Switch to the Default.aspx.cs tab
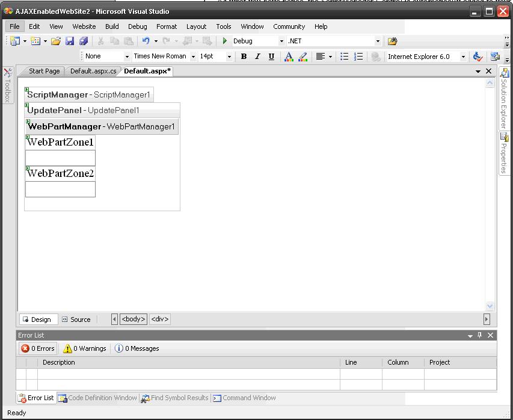 click(x=93, y=71)
